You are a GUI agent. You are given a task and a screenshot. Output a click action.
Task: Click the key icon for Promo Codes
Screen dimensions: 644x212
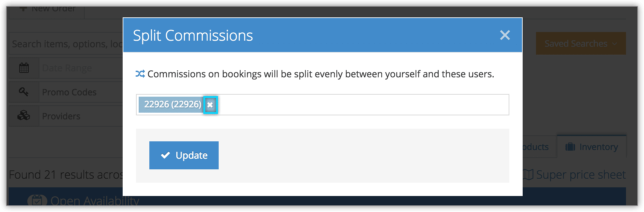pyautogui.click(x=24, y=92)
